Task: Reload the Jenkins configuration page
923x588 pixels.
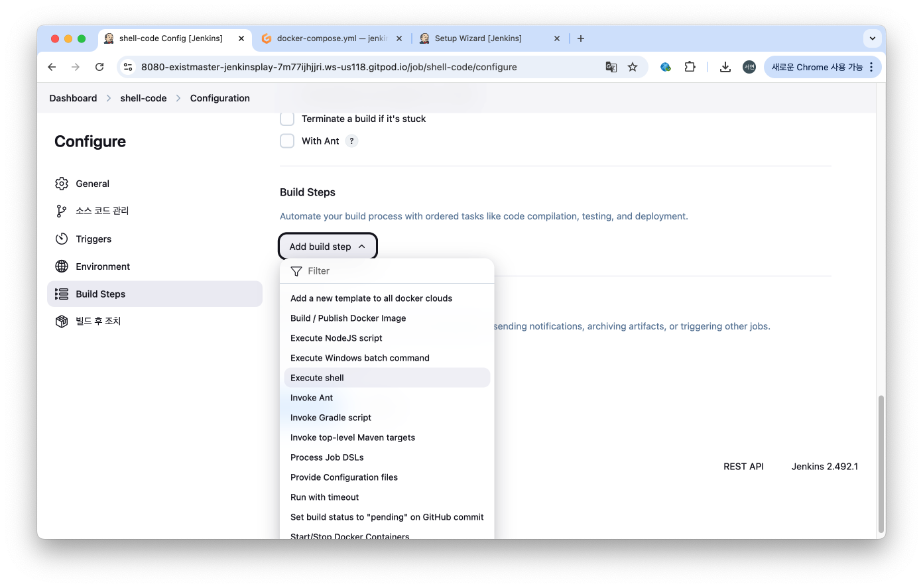Action: [x=99, y=67]
